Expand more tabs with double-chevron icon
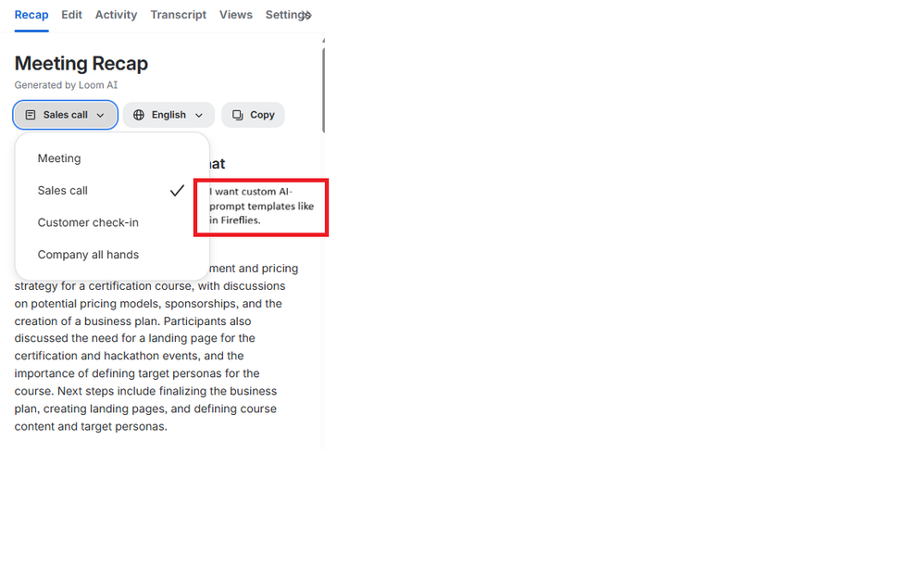Image resolution: width=924 pixels, height=578 pixels. (x=307, y=16)
